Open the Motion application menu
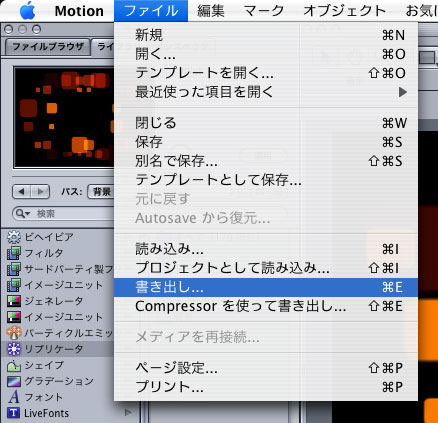Viewport: 438px width, 423px height. (x=79, y=11)
